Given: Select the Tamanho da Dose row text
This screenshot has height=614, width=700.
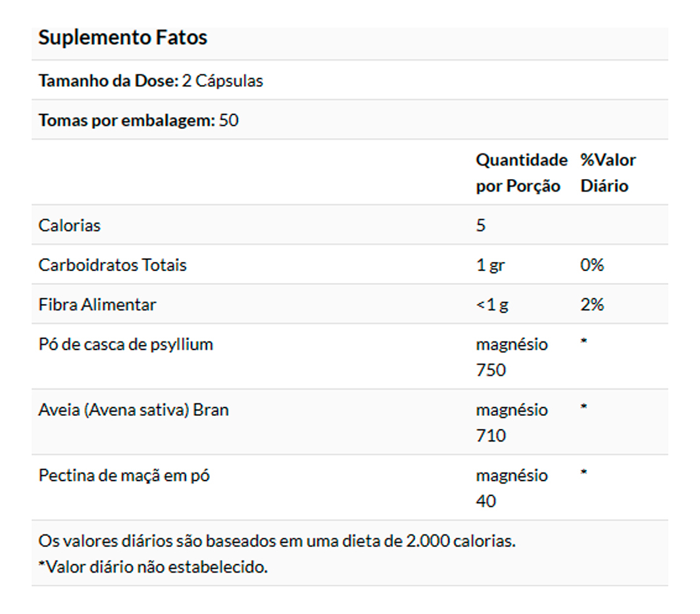Looking at the screenshot, I should pos(151,81).
